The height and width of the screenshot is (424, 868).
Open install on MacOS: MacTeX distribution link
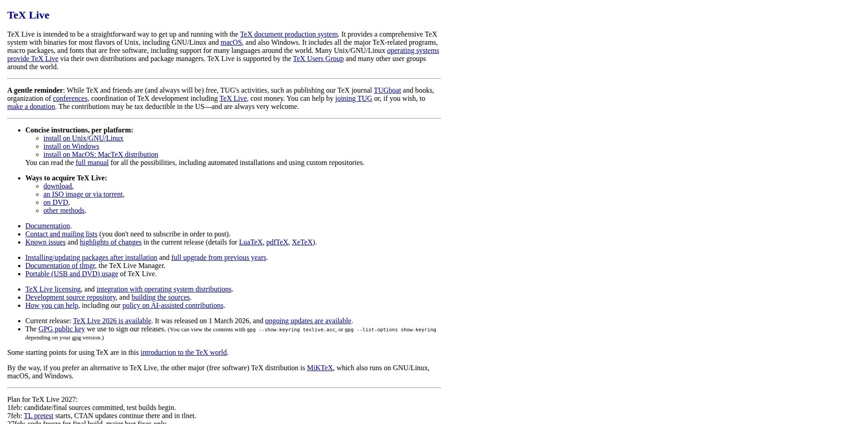click(101, 155)
